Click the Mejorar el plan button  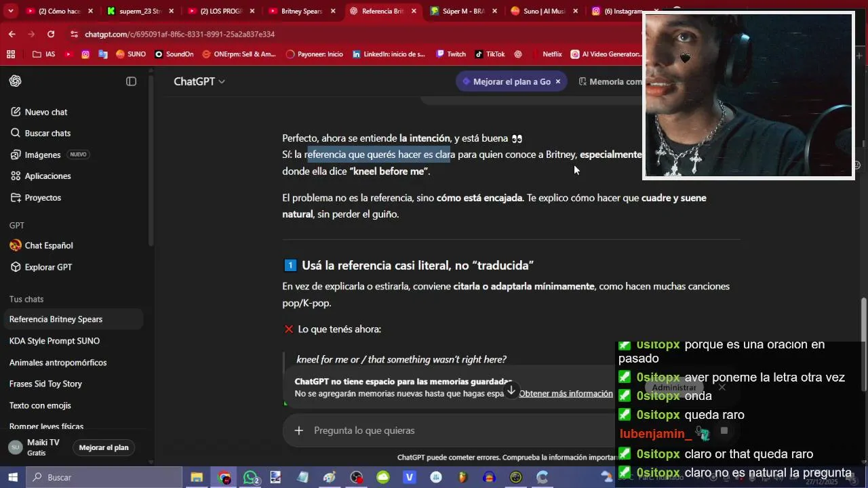(104, 447)
